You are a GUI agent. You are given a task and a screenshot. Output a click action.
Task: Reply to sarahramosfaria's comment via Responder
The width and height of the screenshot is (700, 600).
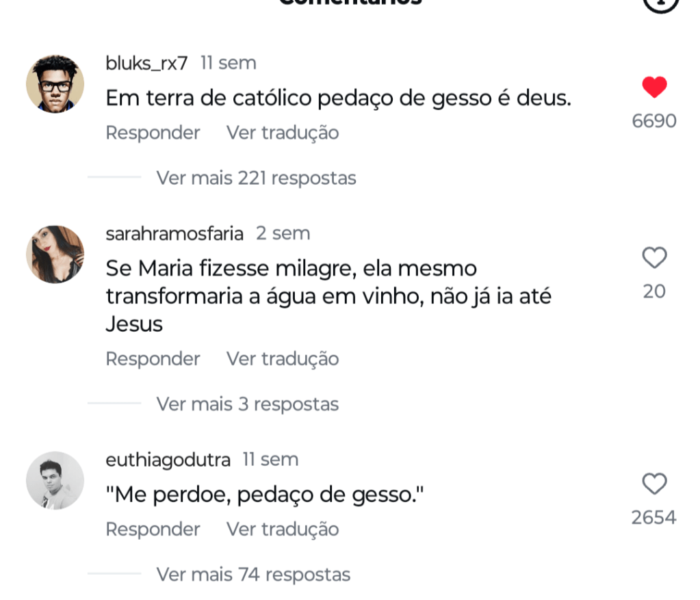click(x=153, y=359)
